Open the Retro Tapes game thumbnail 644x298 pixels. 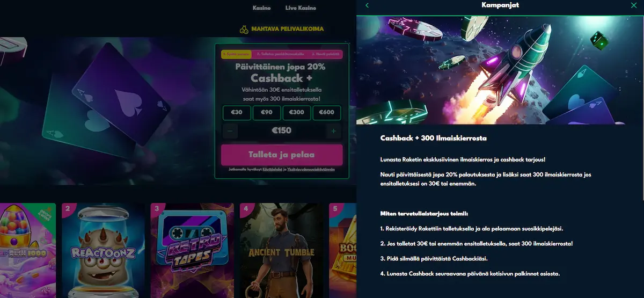193,250
